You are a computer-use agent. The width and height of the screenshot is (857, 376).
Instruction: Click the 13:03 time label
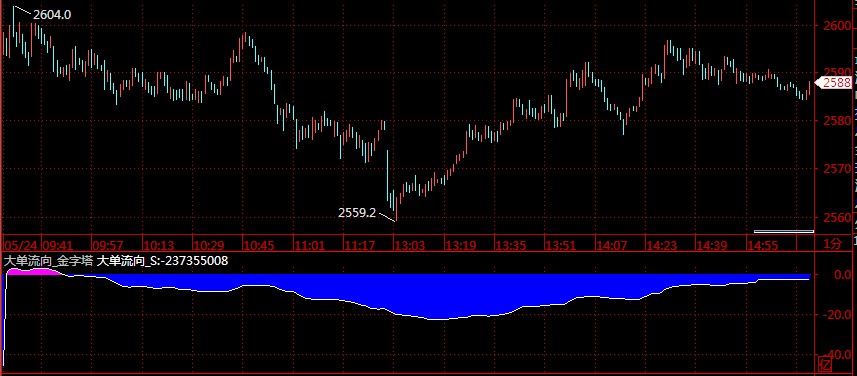tap(410, 244)
